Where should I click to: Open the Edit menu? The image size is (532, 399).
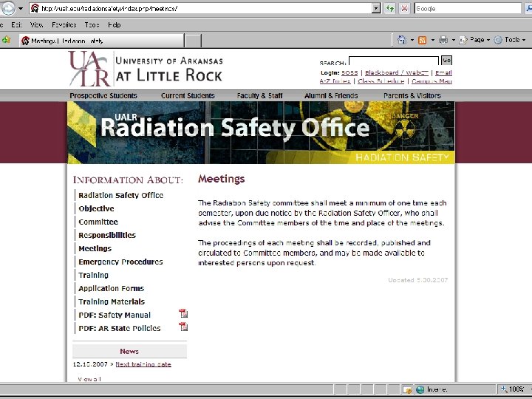click(16, 25)
